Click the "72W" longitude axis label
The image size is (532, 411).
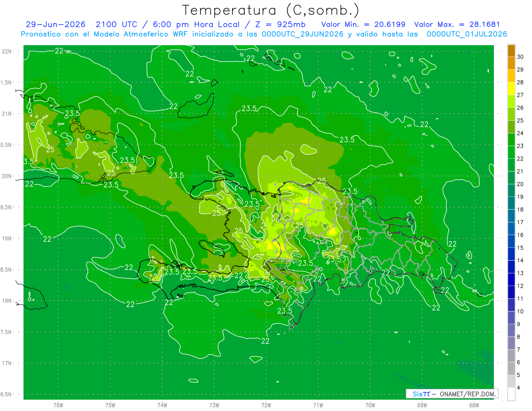coord(266,405)
